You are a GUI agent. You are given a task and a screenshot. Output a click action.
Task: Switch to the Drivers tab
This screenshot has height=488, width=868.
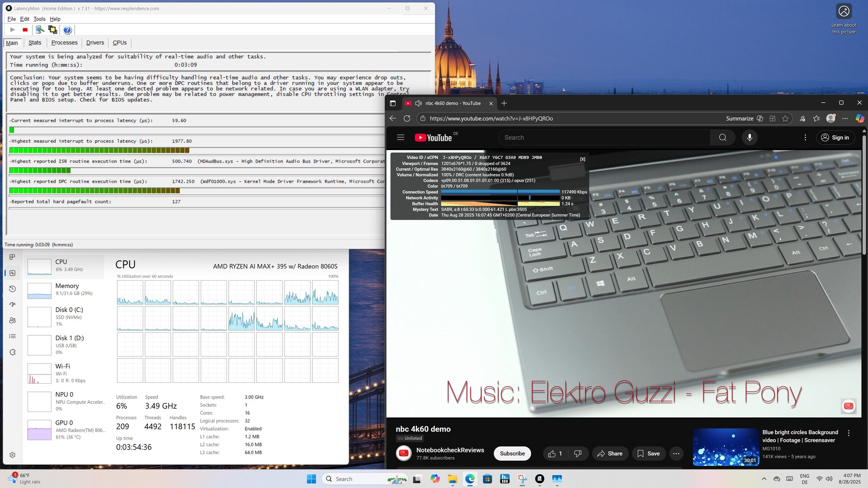95,42
